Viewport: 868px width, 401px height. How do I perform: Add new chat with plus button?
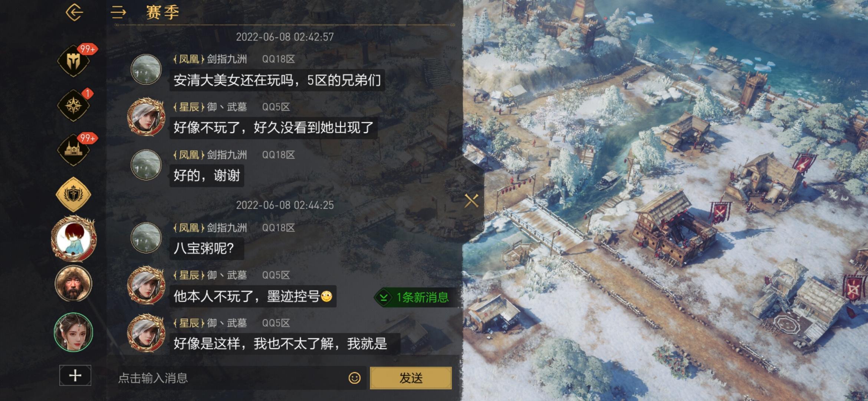pos(75,375)
